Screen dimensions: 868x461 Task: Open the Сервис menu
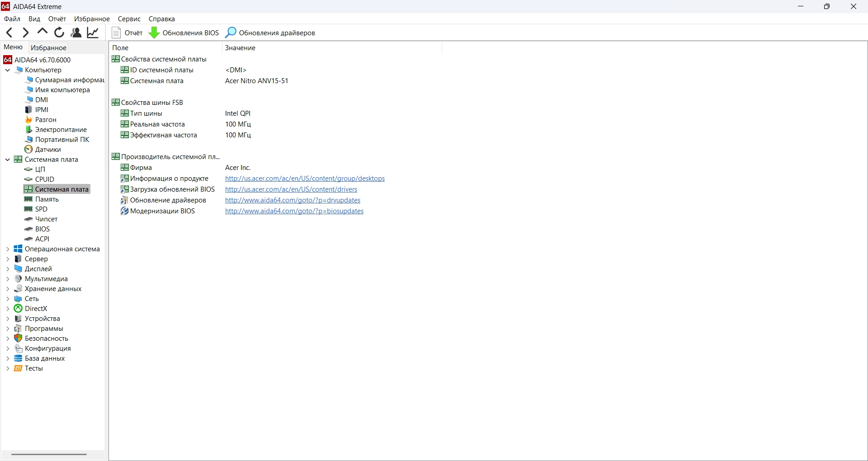(129, 19)
